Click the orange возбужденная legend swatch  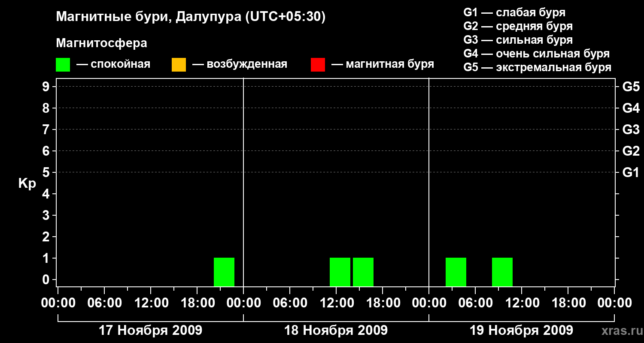tap(179, 64)
